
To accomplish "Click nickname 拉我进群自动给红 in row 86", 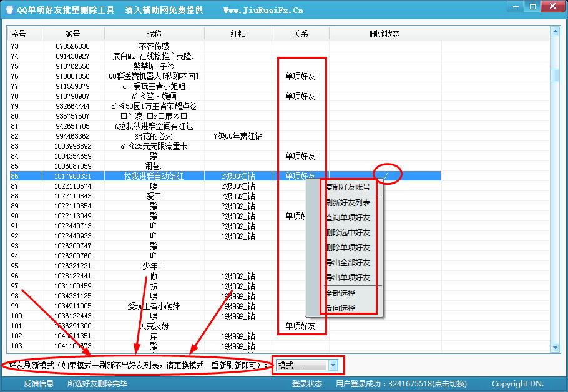I will click(154, 176).
